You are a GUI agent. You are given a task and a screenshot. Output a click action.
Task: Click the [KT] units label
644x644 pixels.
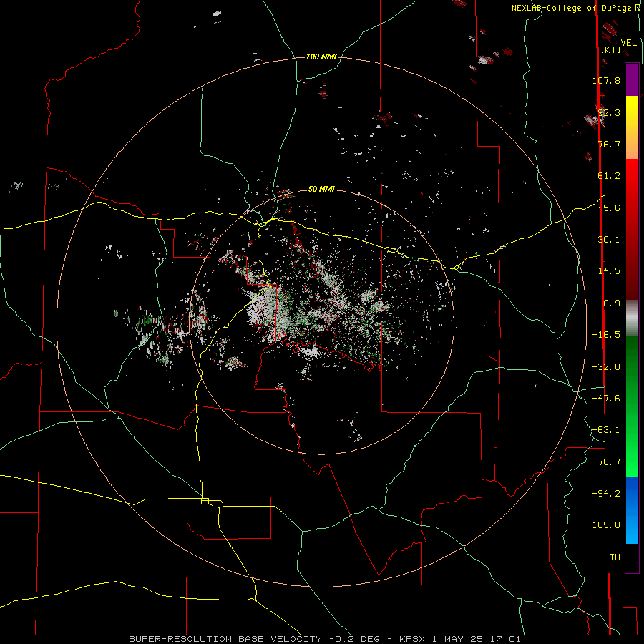[610, 49]
